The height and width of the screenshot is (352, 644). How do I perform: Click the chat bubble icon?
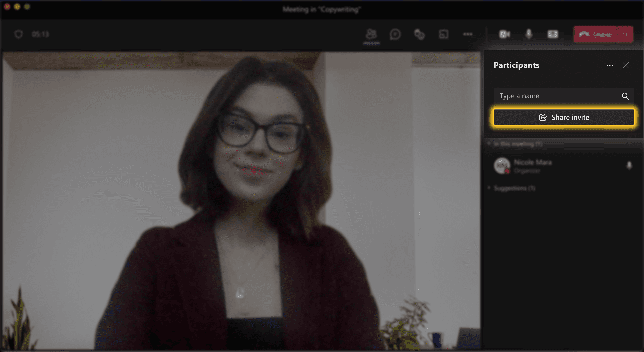[395, 34]
